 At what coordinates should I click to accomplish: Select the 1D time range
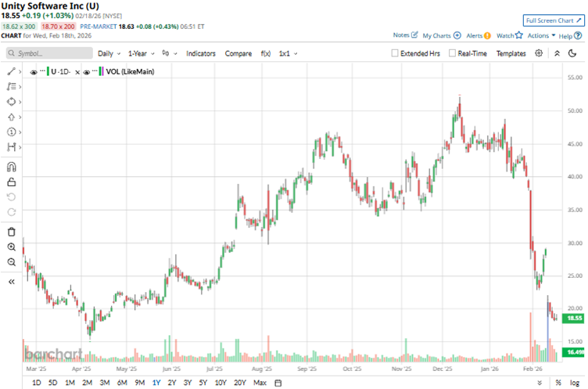[37, 383]
